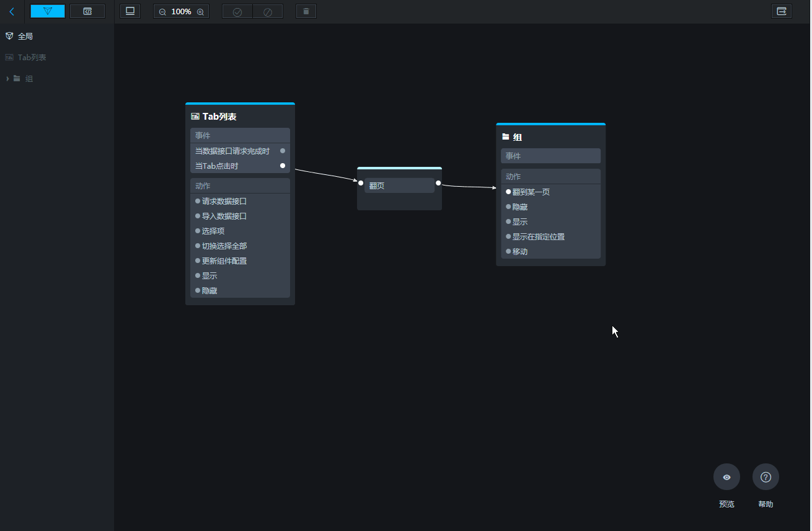Viewport: 812px width, 531px height.
Task: Zoom out with the minus magnifier
Action: point(162,12)
